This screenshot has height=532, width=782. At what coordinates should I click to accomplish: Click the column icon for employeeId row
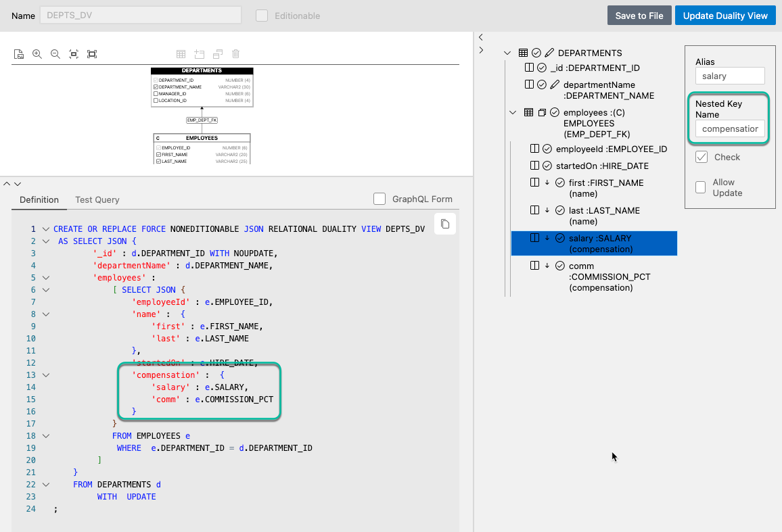pos(534,149)
